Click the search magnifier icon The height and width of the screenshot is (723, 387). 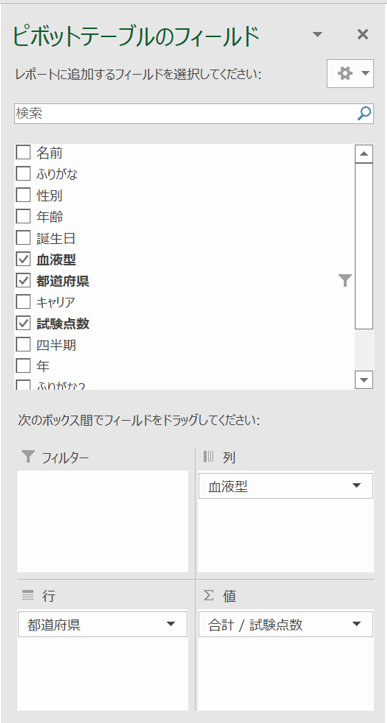coord(364,113)
